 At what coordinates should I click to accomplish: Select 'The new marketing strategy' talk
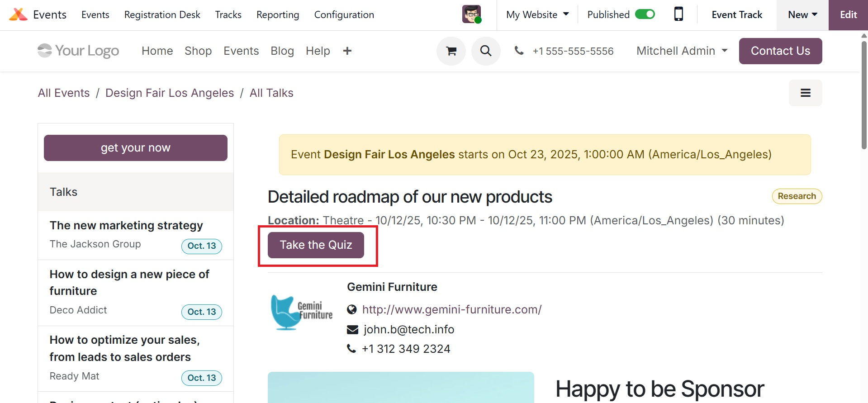pos(126,225)
